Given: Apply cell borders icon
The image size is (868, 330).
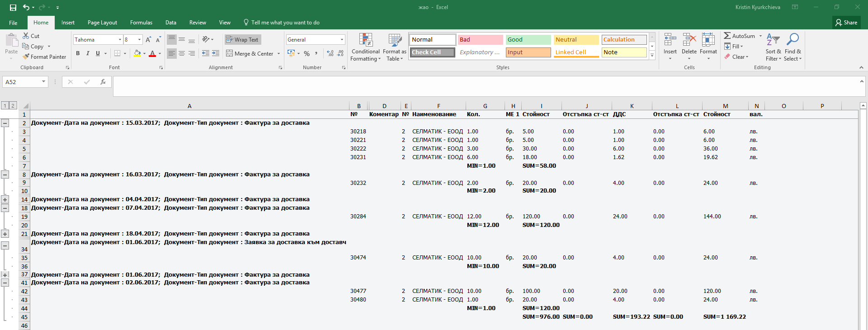Looking at the screenshot, I should 118,53.
